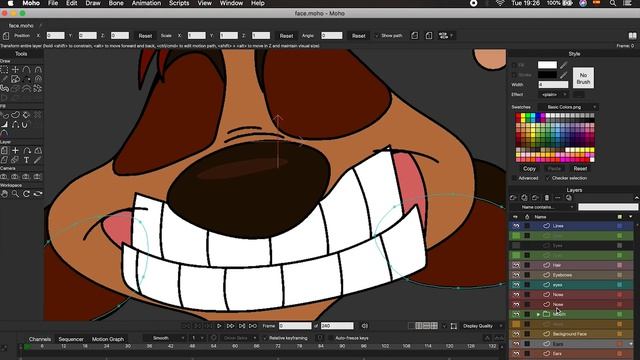Open the Scripts menu
This screenshot has height=360, width=640.
click(179, 3)
